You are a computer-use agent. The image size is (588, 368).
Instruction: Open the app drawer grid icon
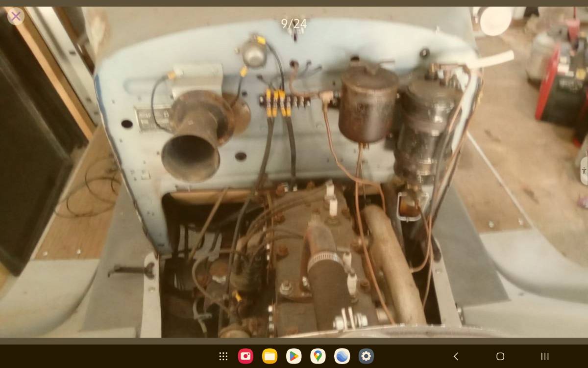(223, 356)
